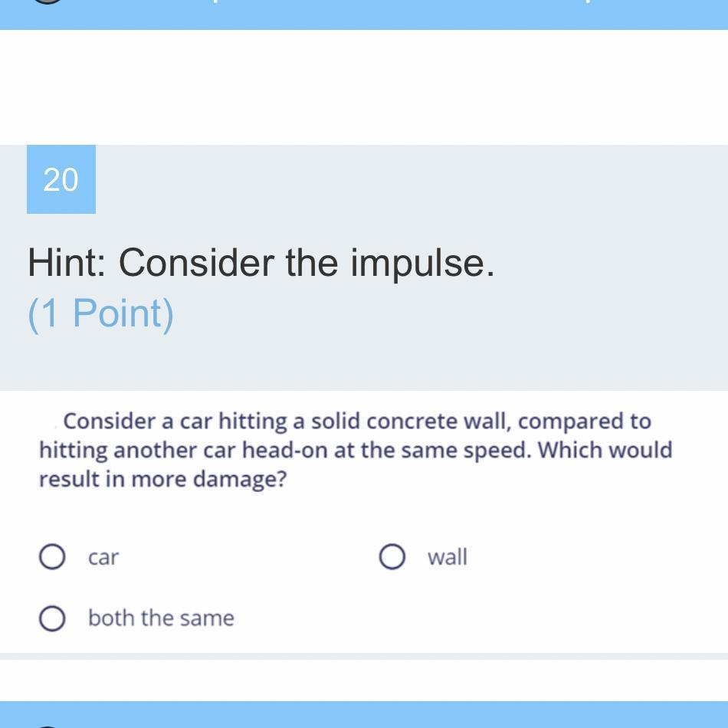728x728 pixels.
Task: Click the "Which would" words in question
Action: (x=605, y=450)
